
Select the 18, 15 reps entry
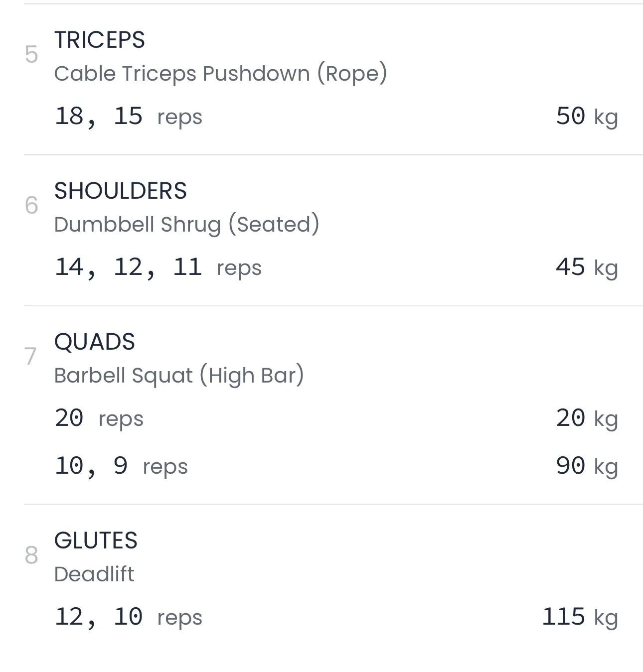[x=128, y=117]
